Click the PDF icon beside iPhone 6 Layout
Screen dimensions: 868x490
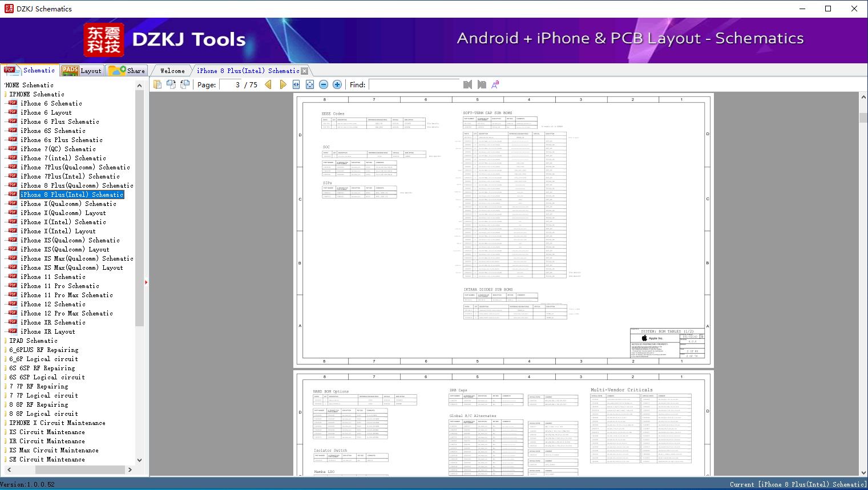[x=13, y=112]
